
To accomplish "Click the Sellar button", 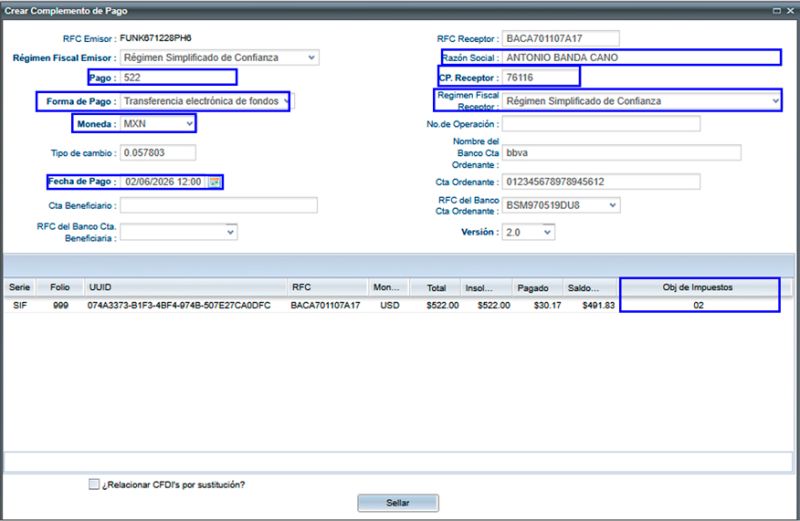I will point(398,503).
